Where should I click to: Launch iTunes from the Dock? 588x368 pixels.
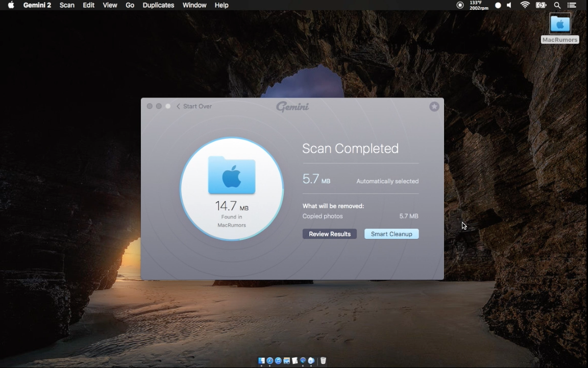pyautogui.click(x=278, y=360)
